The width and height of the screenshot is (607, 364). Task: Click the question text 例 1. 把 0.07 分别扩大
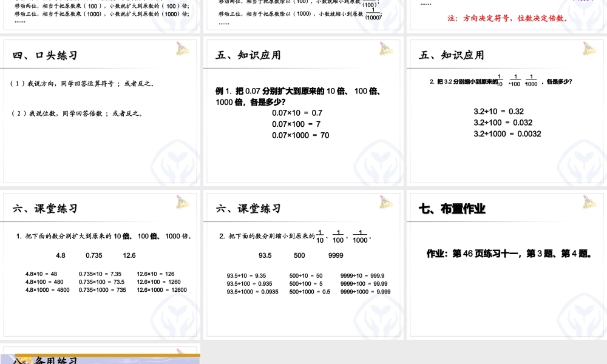(299, 96)
